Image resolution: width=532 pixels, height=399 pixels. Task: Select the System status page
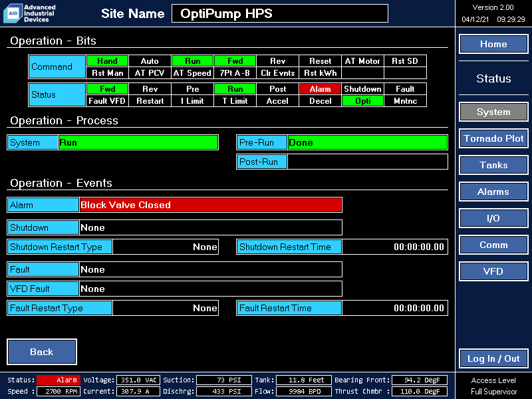click(x=493, y=112)
